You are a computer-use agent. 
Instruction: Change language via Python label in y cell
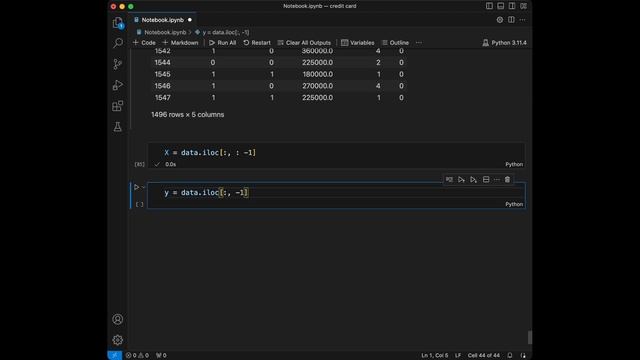(x=514, y=204)
